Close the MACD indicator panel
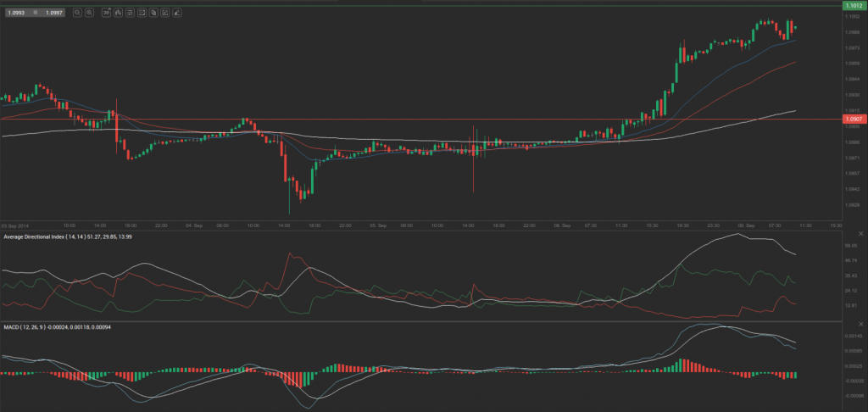 pos(861,324)
